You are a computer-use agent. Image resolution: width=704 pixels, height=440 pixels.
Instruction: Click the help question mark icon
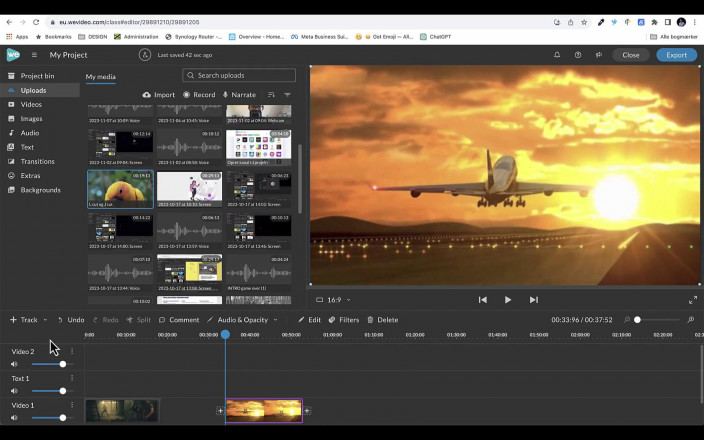[578, 55]
